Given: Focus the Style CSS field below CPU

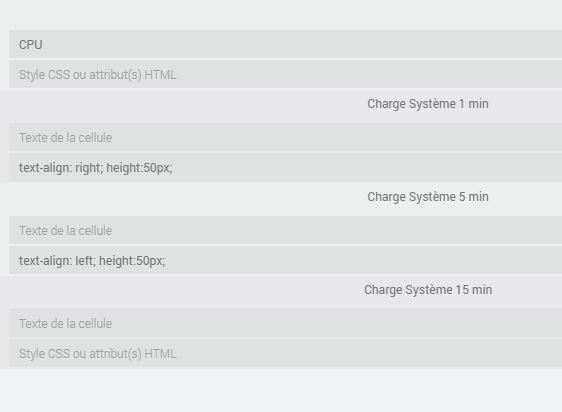Looking at the screenshot, I should pyautogui.click(x=285, y=74).
